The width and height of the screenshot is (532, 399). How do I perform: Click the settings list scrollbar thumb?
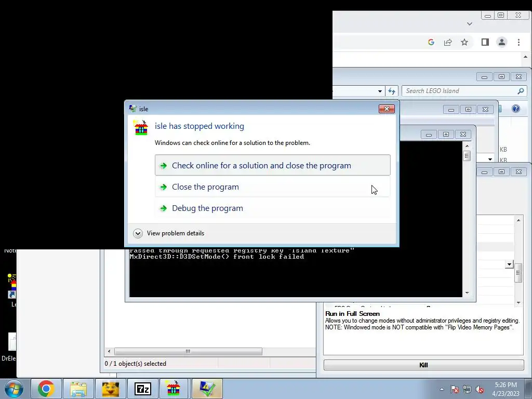click(x=518, y=272)
